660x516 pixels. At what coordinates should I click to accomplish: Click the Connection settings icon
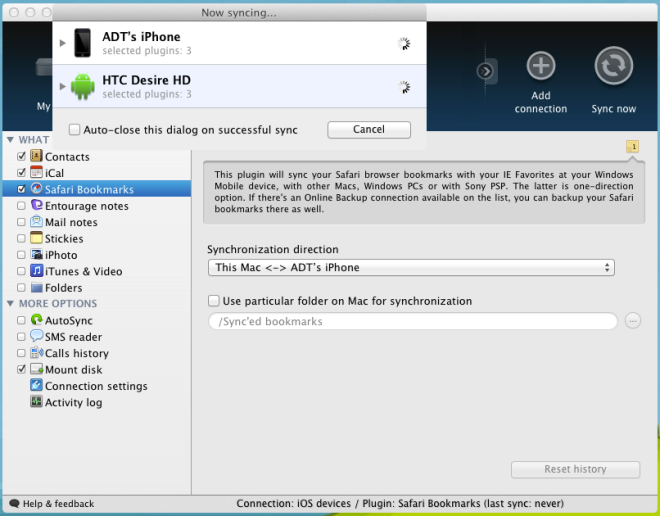point(36,385)
